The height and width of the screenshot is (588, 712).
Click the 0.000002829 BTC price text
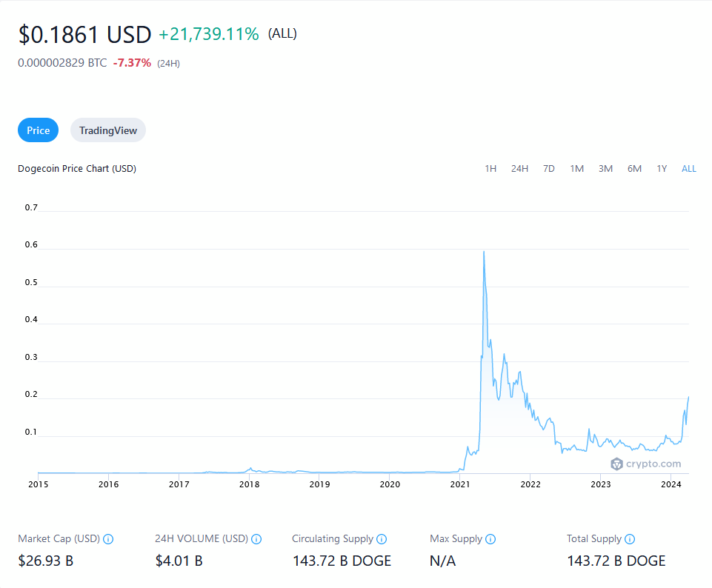(62, 63)
